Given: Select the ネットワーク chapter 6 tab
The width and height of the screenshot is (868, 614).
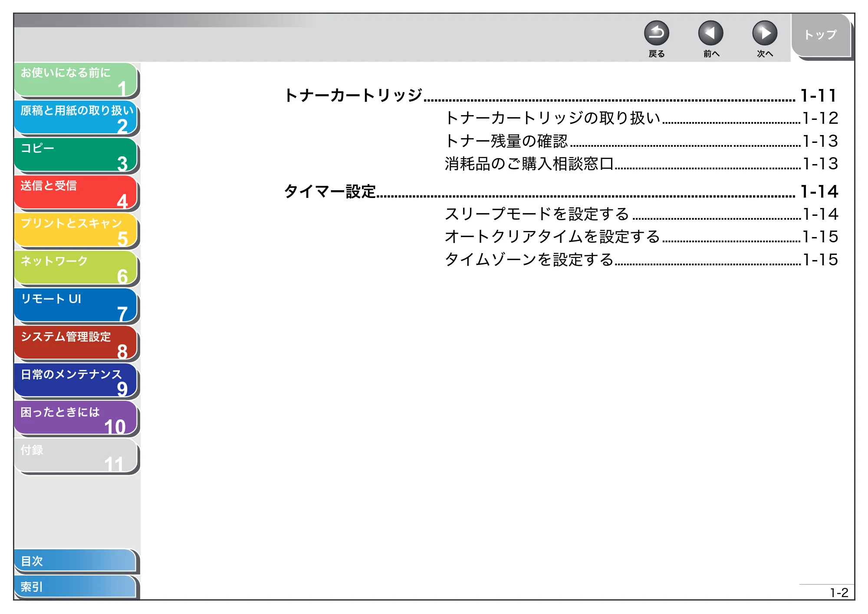Looking at the screenshot, I should pyautogui.click(x=76, y=268).
